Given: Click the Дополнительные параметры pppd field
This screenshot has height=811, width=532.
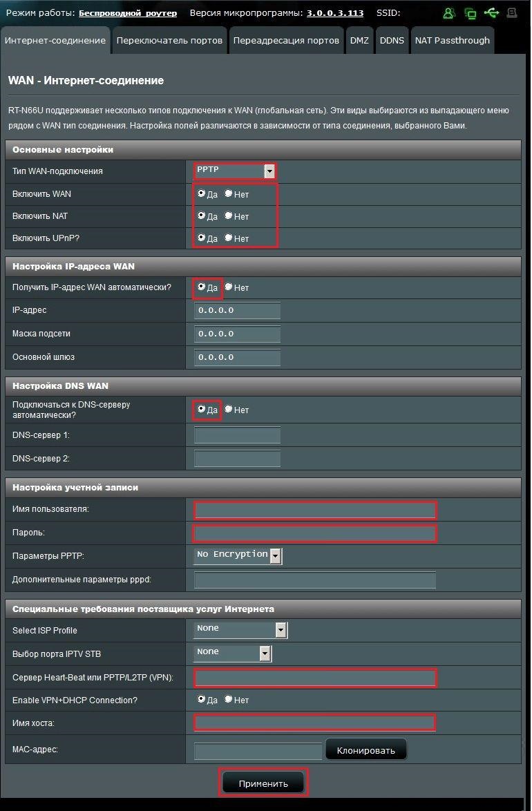Looking at the screenshot, I should 315,580.
